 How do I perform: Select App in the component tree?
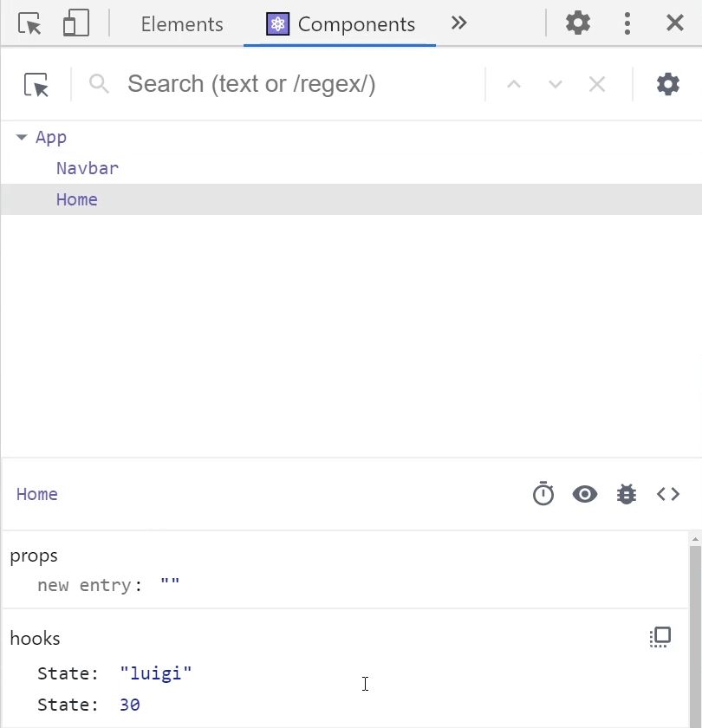[51, 138]
